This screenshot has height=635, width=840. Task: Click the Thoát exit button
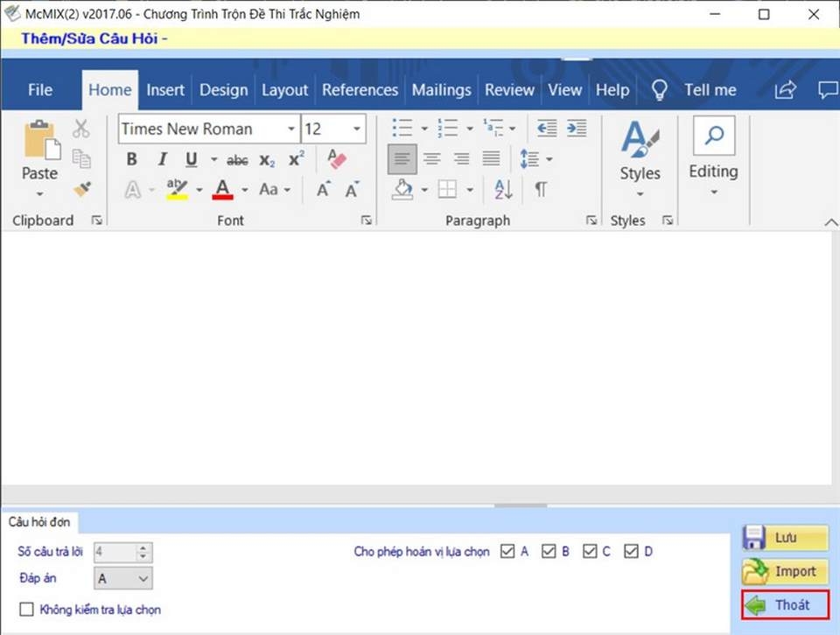click(785, 605)
